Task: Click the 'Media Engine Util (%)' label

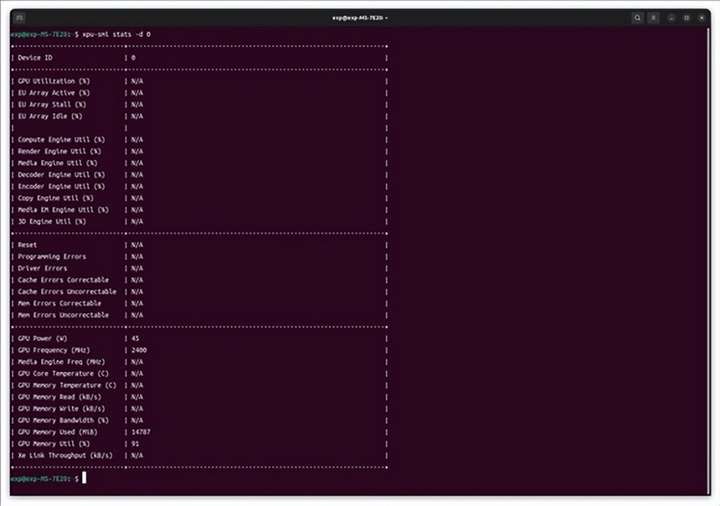Action: coord(57,163)
